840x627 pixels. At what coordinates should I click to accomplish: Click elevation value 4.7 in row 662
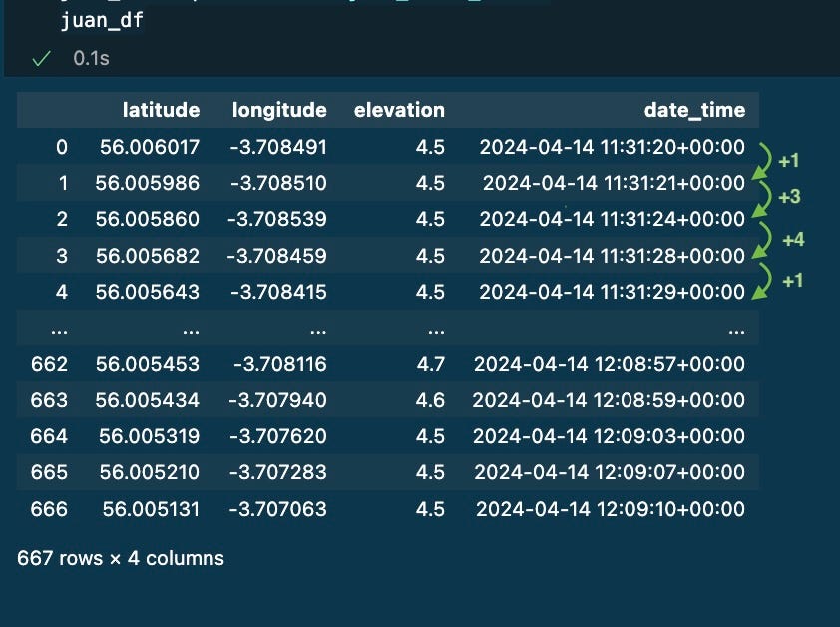(x=430, y=364)
